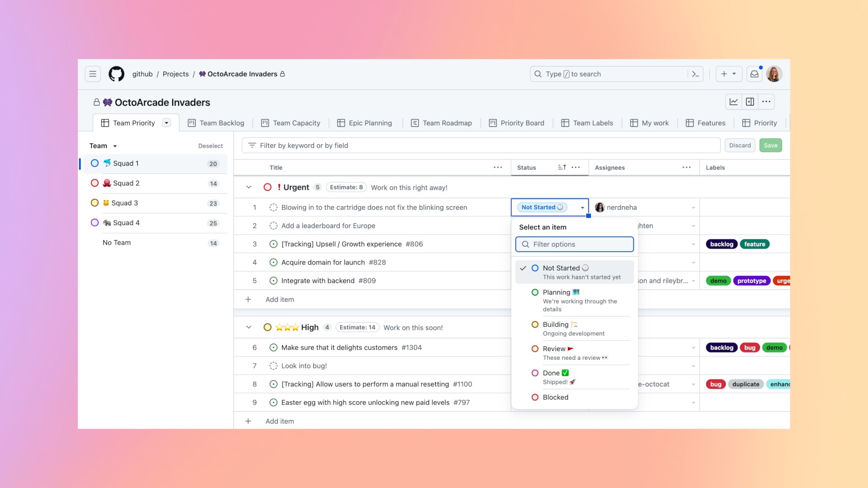
Task: Click the GitHub Octocat logo
Action: (x=116, y=74)
